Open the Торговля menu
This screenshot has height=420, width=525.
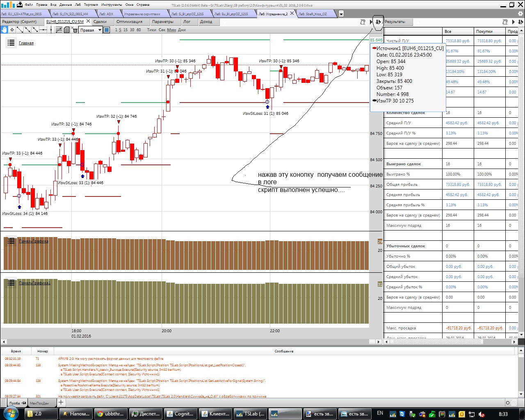pos(91,5)
